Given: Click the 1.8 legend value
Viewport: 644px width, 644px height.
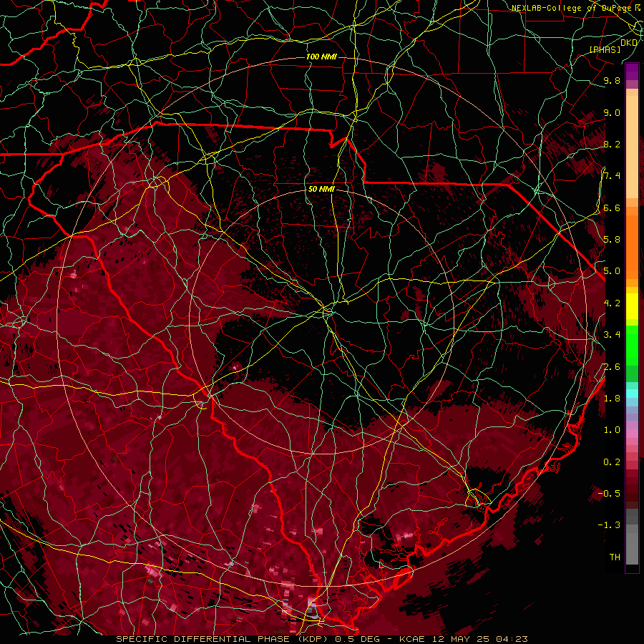Looking at the screenshot, I should click(612, 399).
